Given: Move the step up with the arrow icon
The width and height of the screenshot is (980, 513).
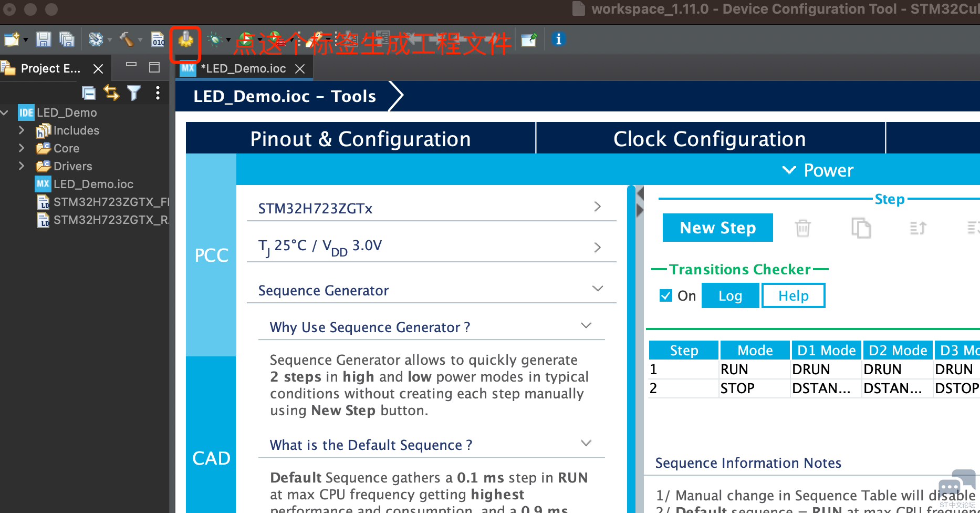Looking at the screenshot, I should (x=918, y=228).
